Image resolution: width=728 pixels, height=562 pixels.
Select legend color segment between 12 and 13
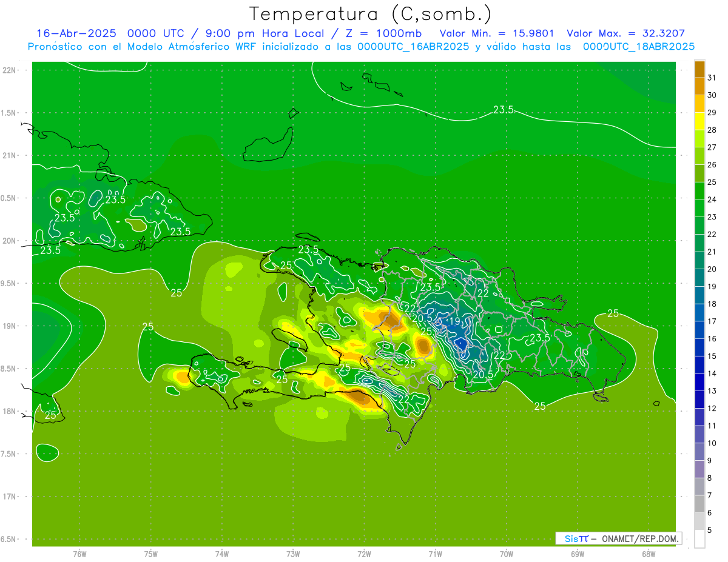click(699, 400)
